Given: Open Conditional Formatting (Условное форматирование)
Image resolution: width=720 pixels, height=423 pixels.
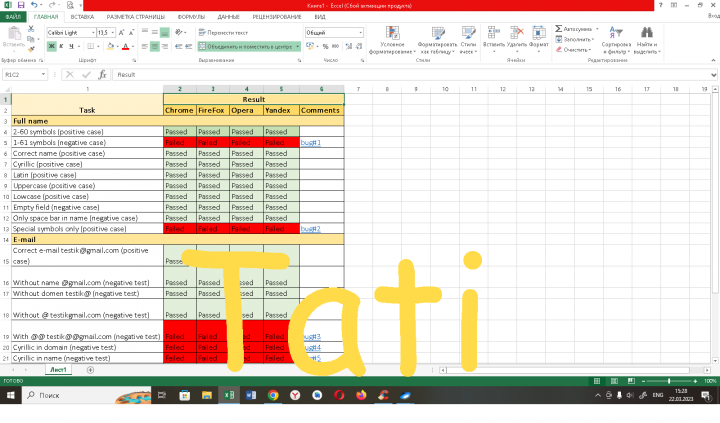Looking at the screenshot, I should [392, 40].
